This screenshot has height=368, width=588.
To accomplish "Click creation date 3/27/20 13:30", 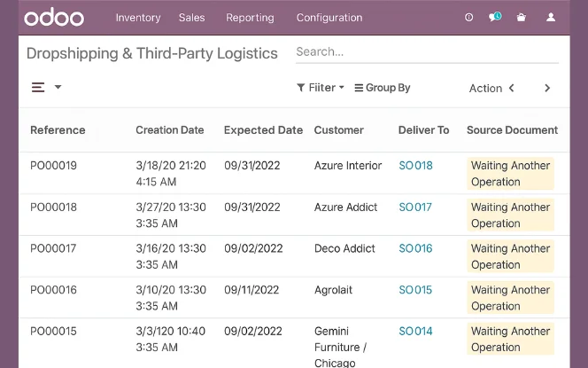I will 171,207.
